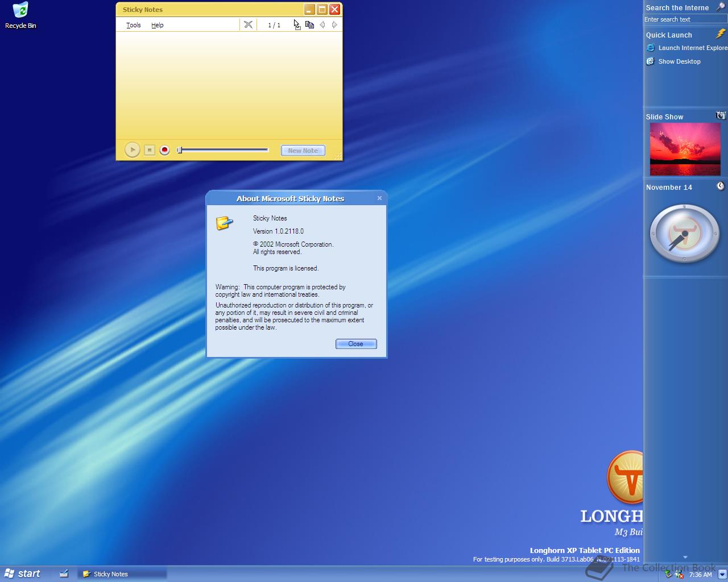Close the About dialog with its title bar X
The height and width of the screenshot is (582, 728).
tap(379, 198)
